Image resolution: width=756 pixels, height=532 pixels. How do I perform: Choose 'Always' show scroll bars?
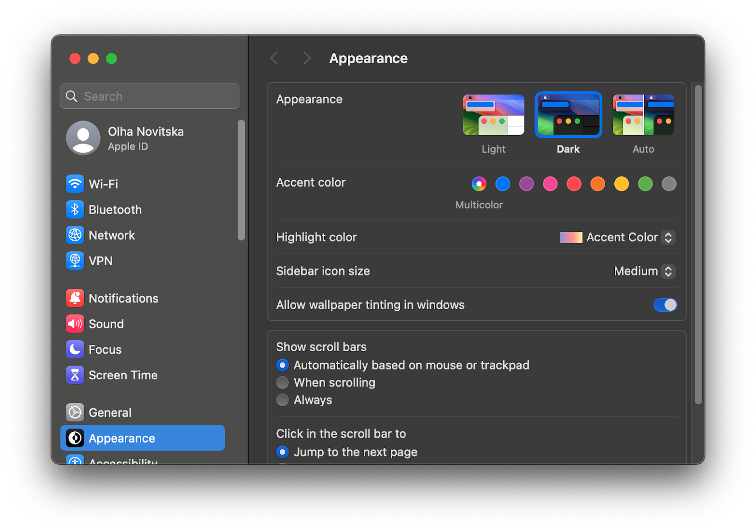point(282,400)
